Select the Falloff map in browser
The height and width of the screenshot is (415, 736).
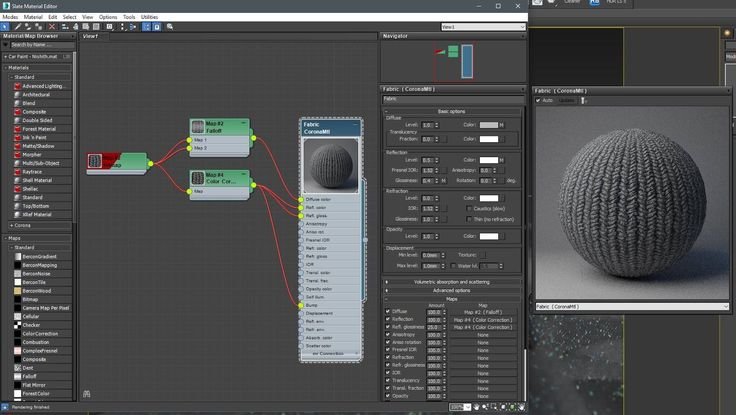click(29, 377)
